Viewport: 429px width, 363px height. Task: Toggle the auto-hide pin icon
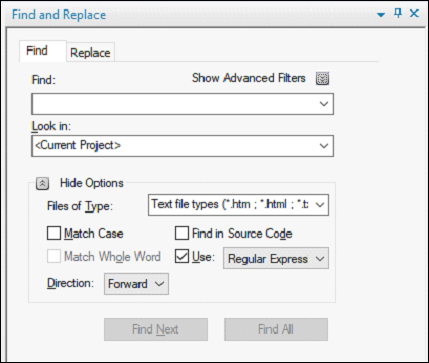[x=398, y=13]
